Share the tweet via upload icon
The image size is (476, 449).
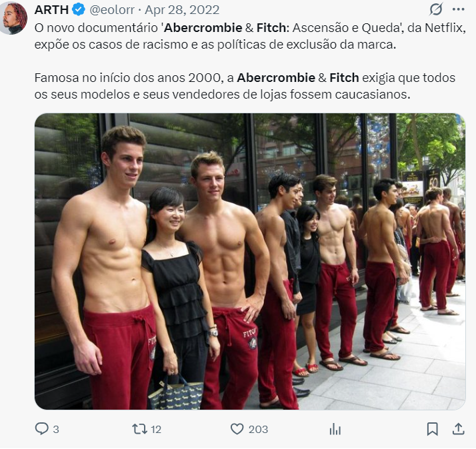coord(459,429)
